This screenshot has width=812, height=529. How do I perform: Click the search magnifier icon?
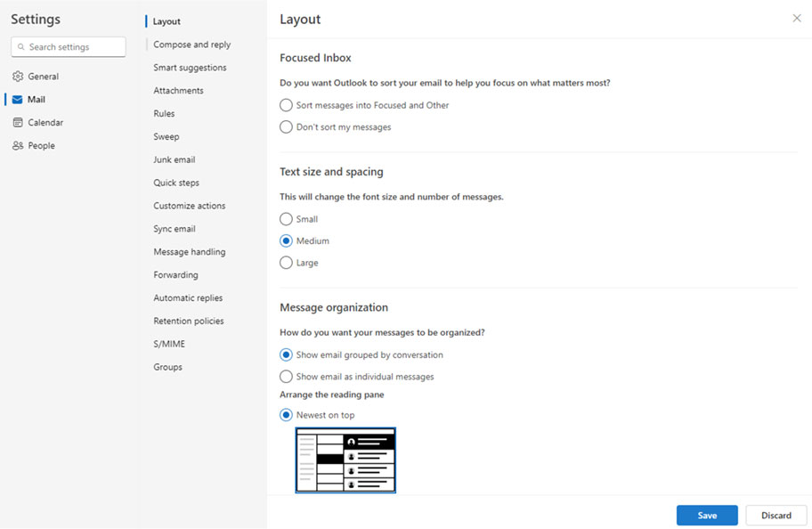[21, 47]
